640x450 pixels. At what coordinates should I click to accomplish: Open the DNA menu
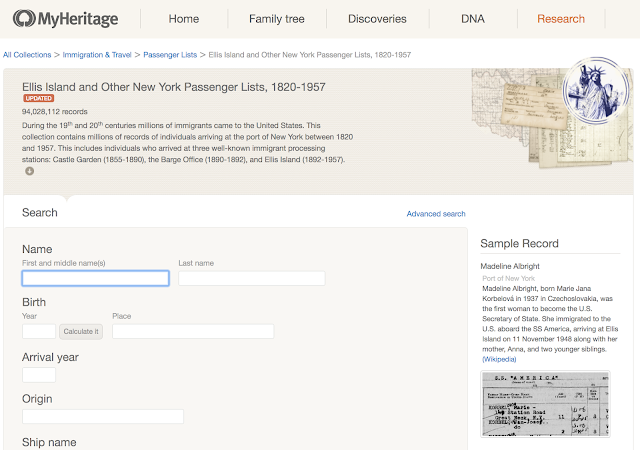473,19
